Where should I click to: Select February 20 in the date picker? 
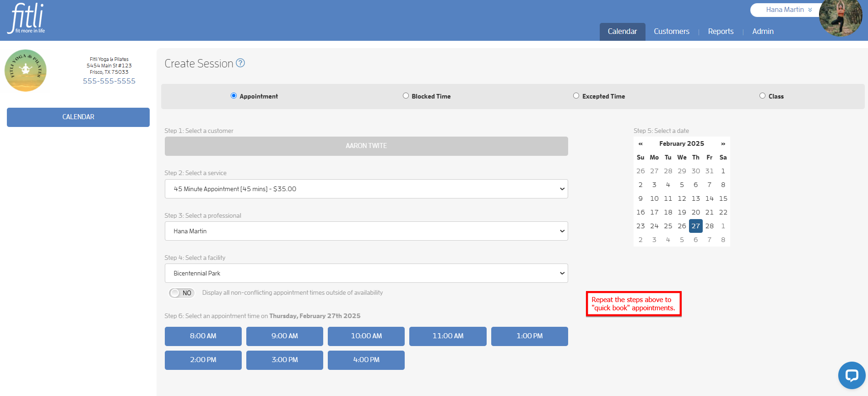(695, 212)
